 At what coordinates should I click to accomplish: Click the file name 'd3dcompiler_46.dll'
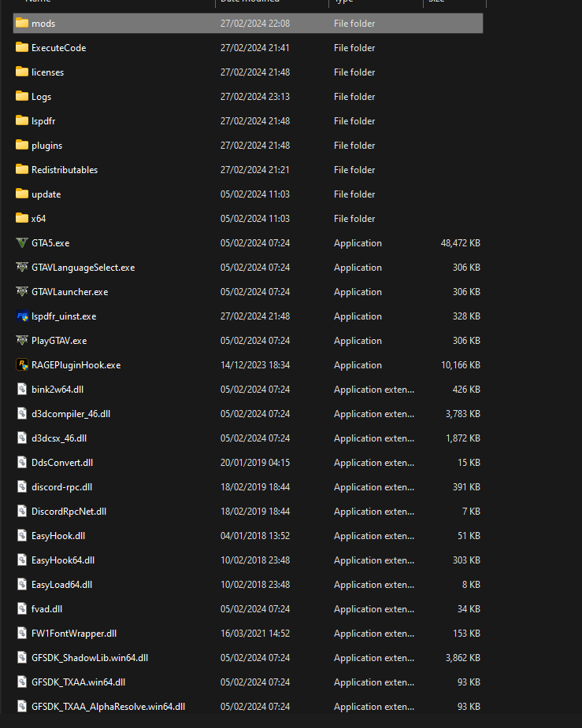point(71,414)
